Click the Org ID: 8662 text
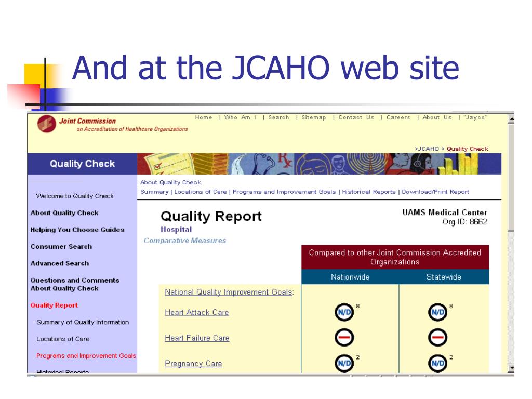The image size is (532, 399). click(464, 222)
